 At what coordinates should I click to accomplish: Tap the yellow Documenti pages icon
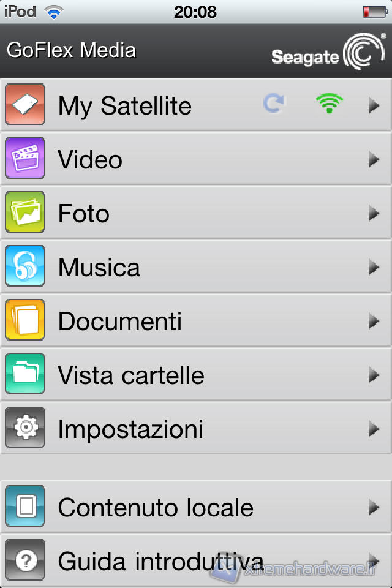pos(25,320)
